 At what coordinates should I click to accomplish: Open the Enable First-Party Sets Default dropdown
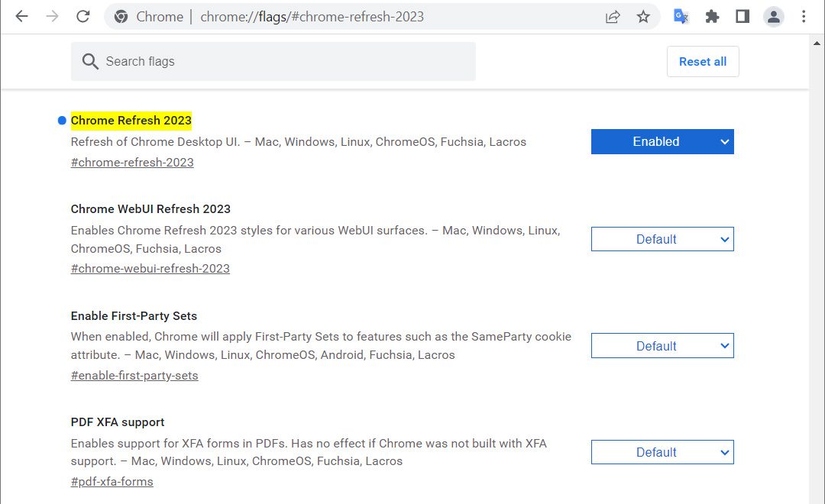(x=662, y=346)
